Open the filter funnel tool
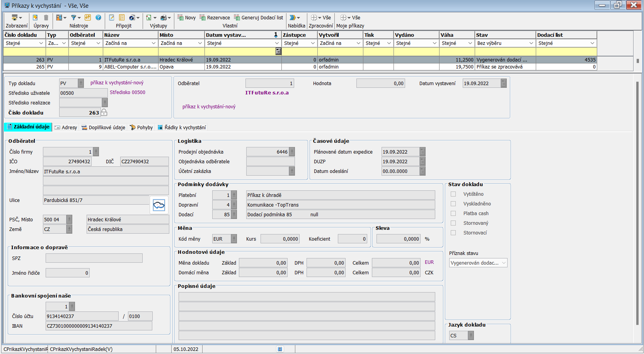The width and height of the screenshot is (644, 354). tap(73, 17)
